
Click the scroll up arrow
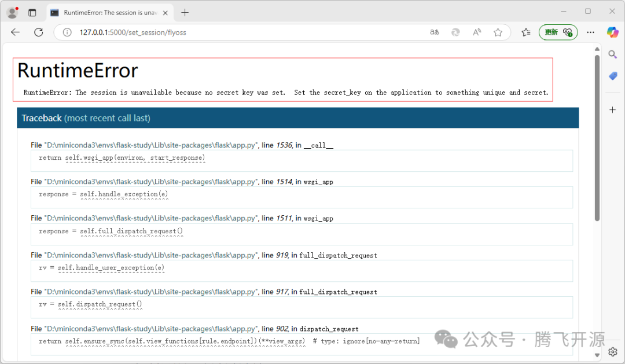(x=597, y=49)
